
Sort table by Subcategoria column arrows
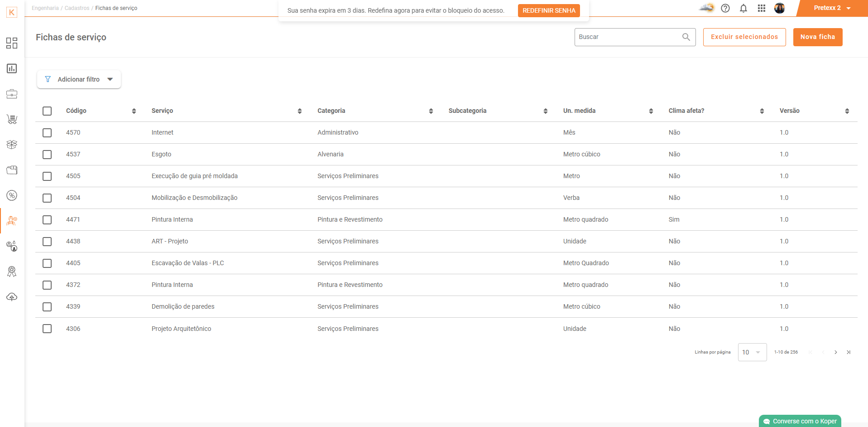[546, 111]
